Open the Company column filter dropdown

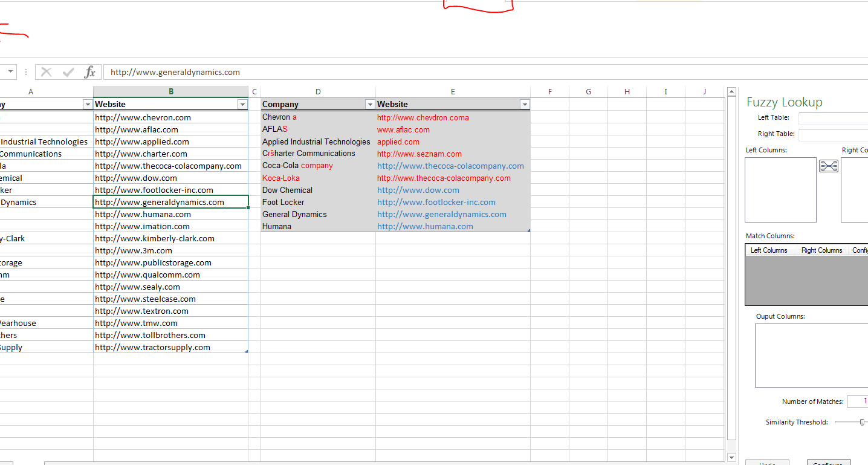[x=369, y=104]
